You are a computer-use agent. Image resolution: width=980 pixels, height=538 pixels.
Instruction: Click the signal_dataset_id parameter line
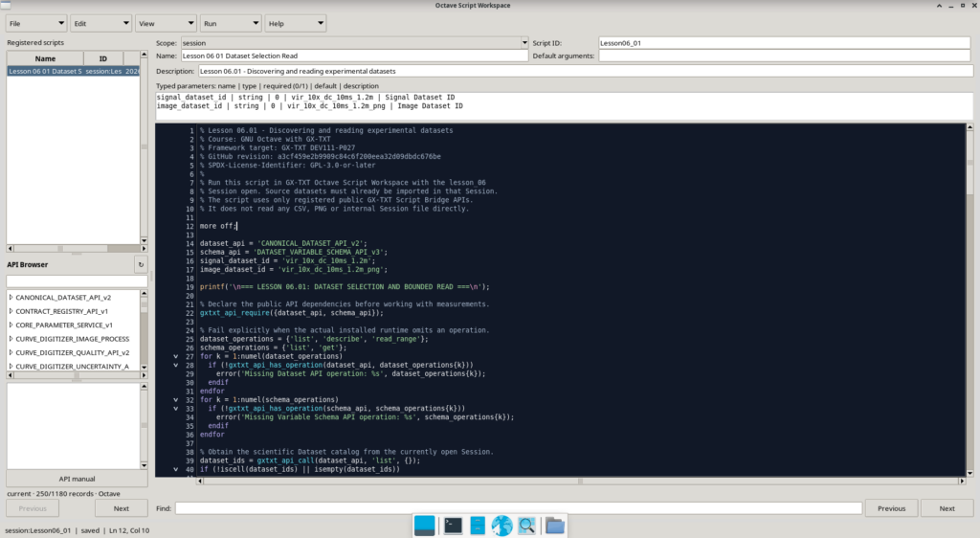[305, 98]
